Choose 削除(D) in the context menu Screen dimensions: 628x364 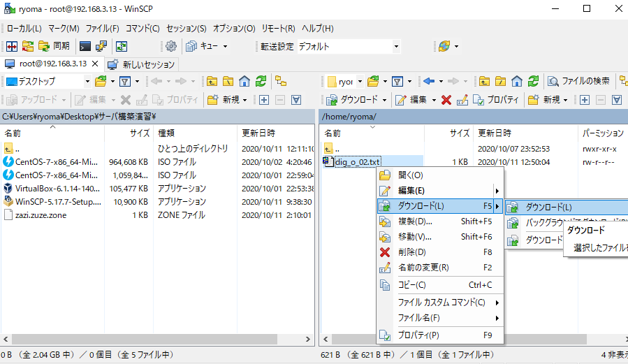click(440, 252)
